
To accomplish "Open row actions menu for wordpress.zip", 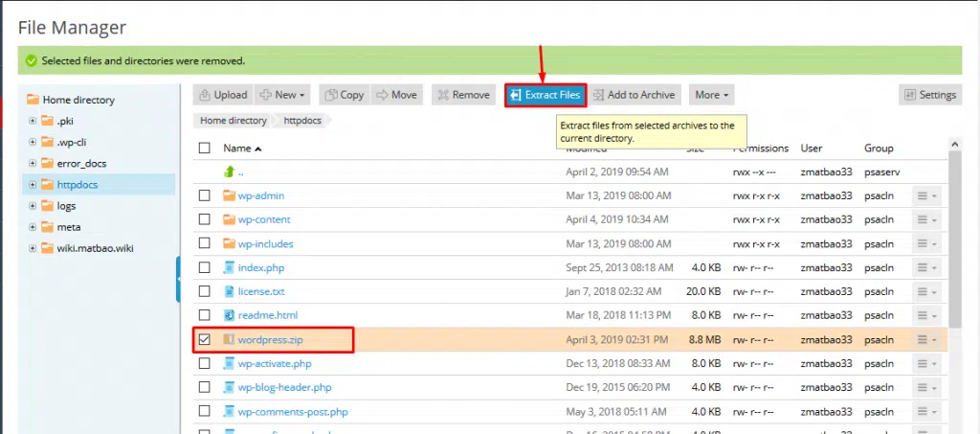I will (x=927, y=339).
